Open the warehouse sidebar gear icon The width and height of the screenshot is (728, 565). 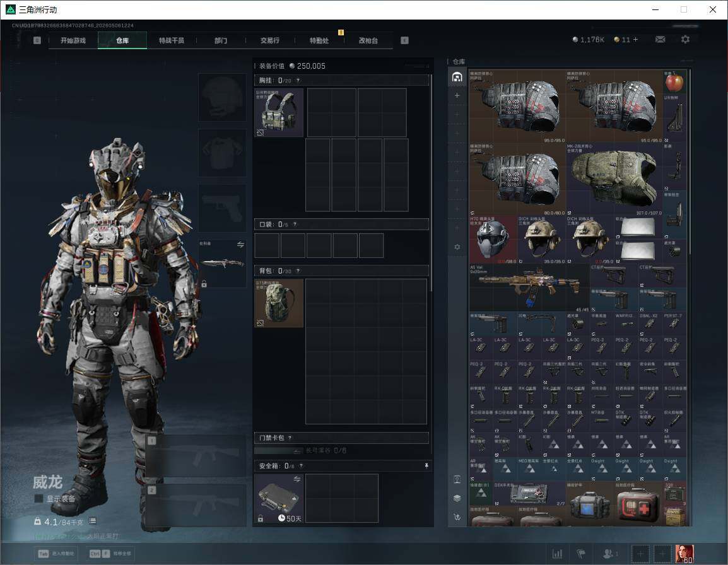tap(457, 247)
